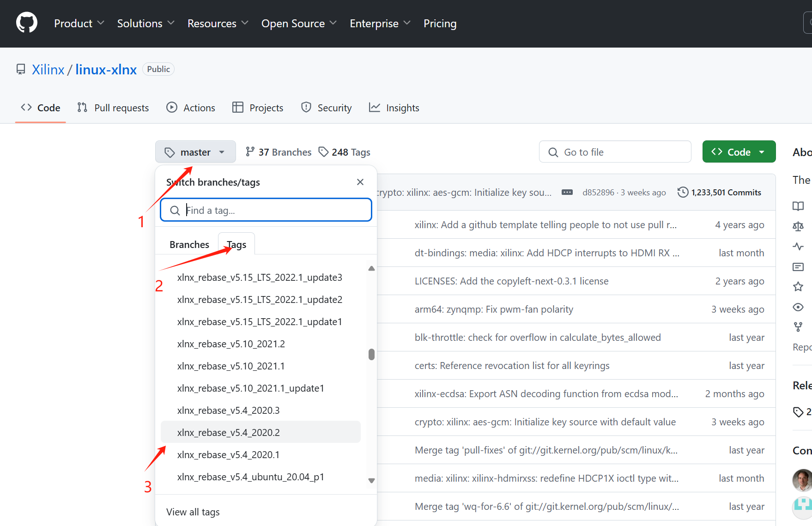Select tag xlnx_rebase_v5.4_2020.1
Screen dimensions: 812x526
[260, 455]
